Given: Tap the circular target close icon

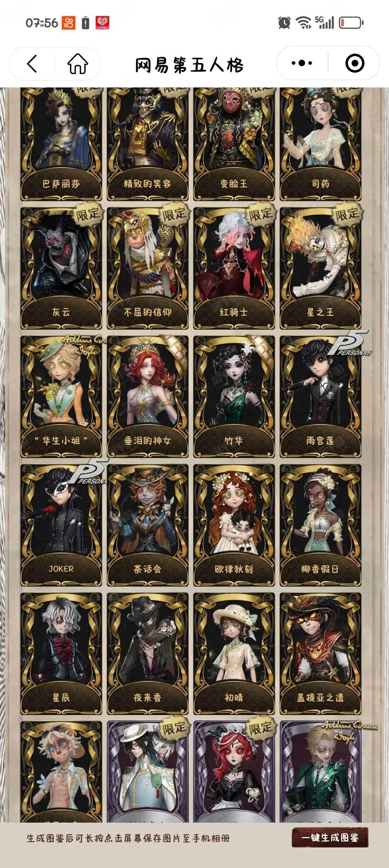Looking at the screenshot, I should tap(355, 63).
